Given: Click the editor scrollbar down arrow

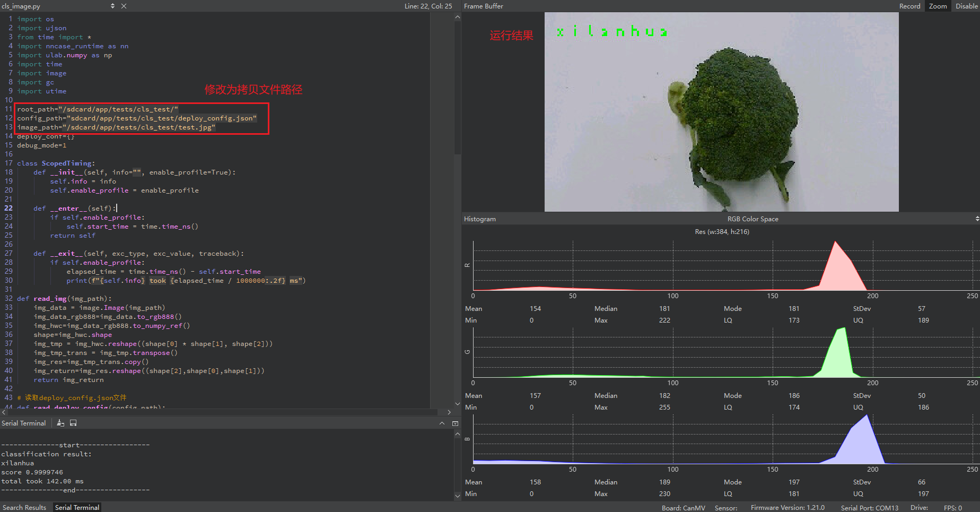Looking at the screenshot, I should (x=458, y=404).
